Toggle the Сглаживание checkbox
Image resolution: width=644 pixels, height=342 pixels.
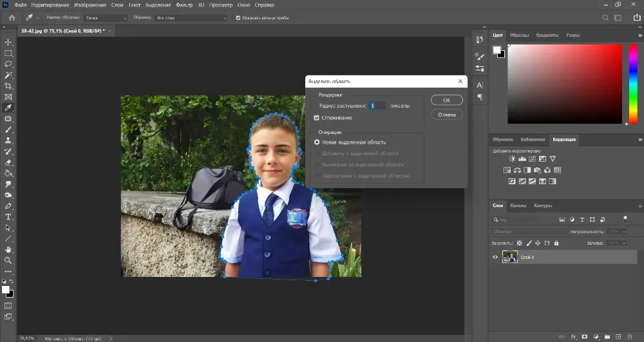[x=316, y=118]
